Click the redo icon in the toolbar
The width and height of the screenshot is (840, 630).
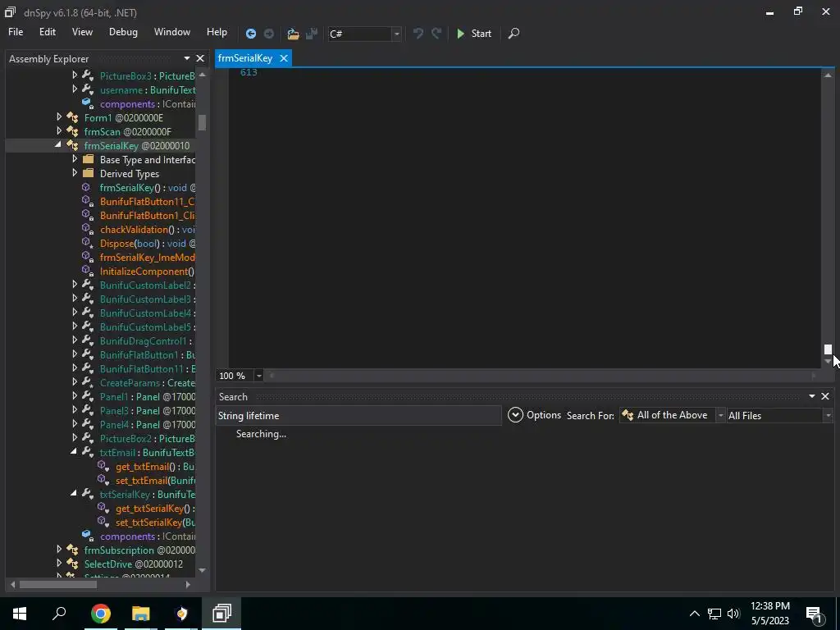[436, 34]
